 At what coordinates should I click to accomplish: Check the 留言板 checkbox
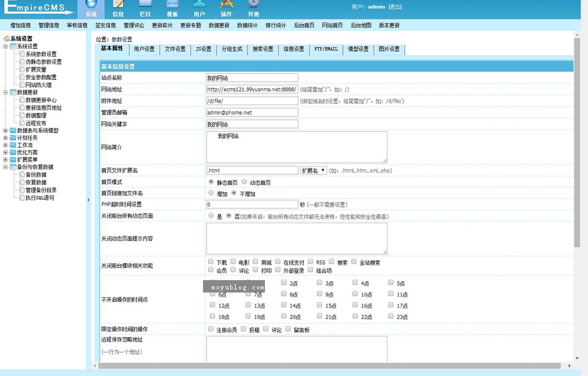[x=288, y=329]
